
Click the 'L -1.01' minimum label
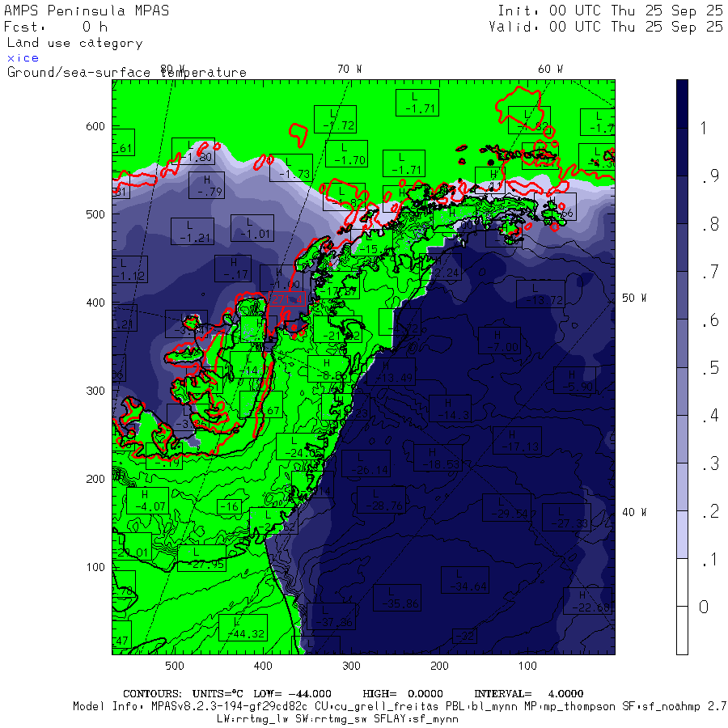click(252, 228)
